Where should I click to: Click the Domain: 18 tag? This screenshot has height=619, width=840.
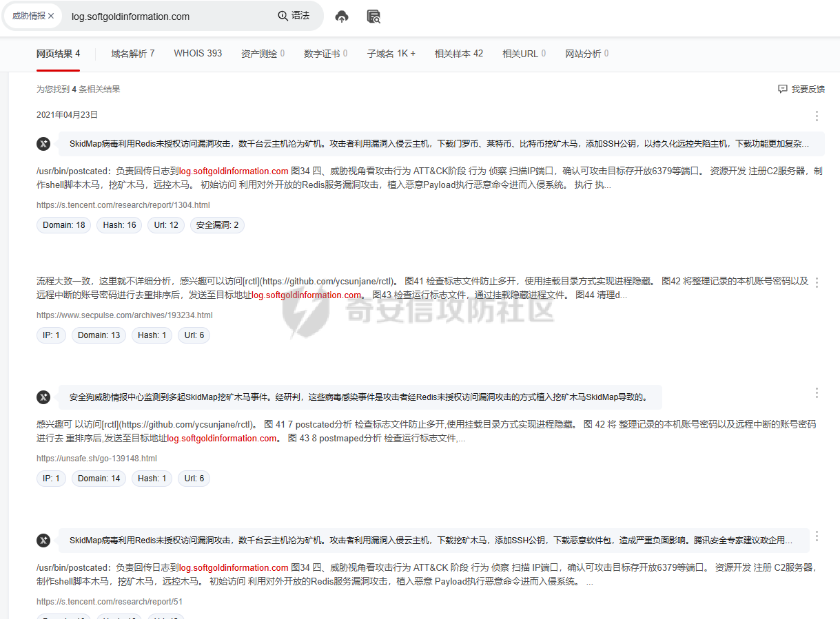click(63, 225)
